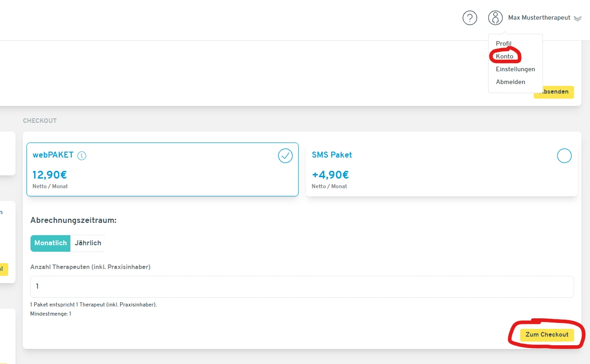This screenshot has height=364, width=590.
Task: Select Konto in the user menu
Action: [x=505, y=56]
